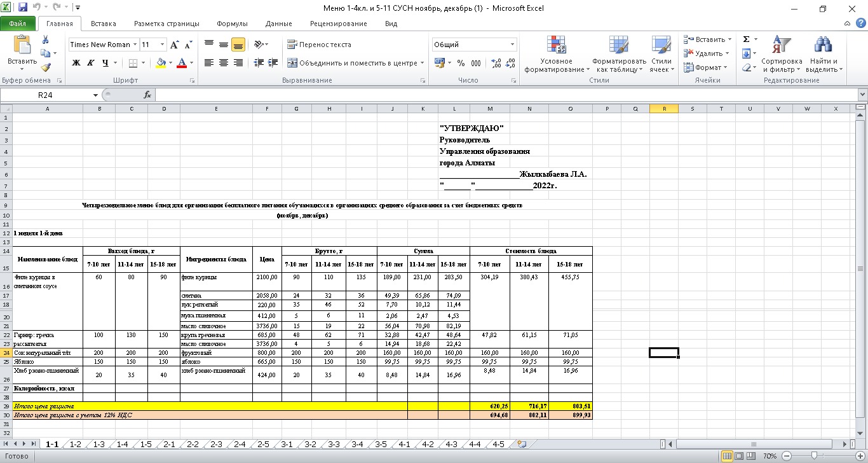Viewport: 868px width, 463px height.
Task: Toggle Wrap Text option
Action: 319,45
